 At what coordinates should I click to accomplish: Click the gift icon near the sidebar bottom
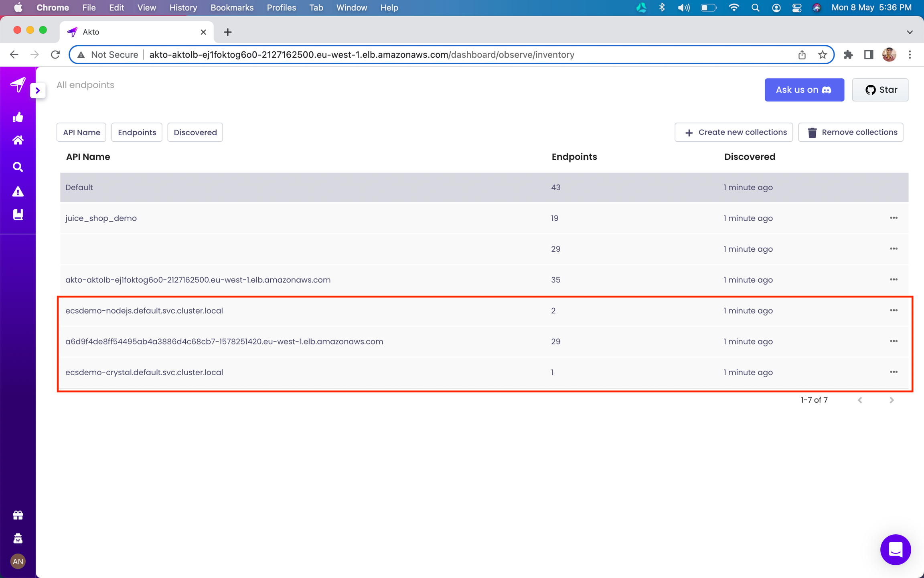coord(18,515)
